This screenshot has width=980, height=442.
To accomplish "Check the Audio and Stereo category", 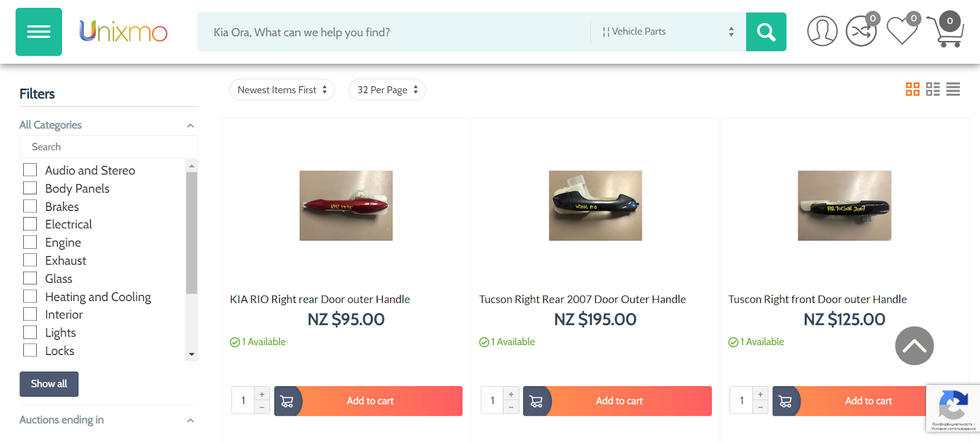I will click(30, 170).
